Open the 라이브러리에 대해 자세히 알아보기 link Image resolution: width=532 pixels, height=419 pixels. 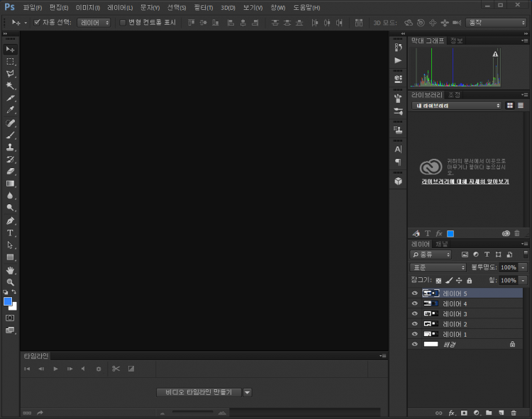tap(465, 181)
